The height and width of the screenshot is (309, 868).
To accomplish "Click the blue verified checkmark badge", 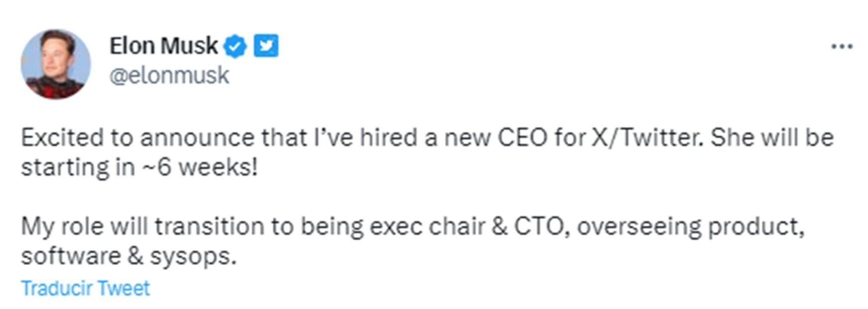I will pos(235,46).
